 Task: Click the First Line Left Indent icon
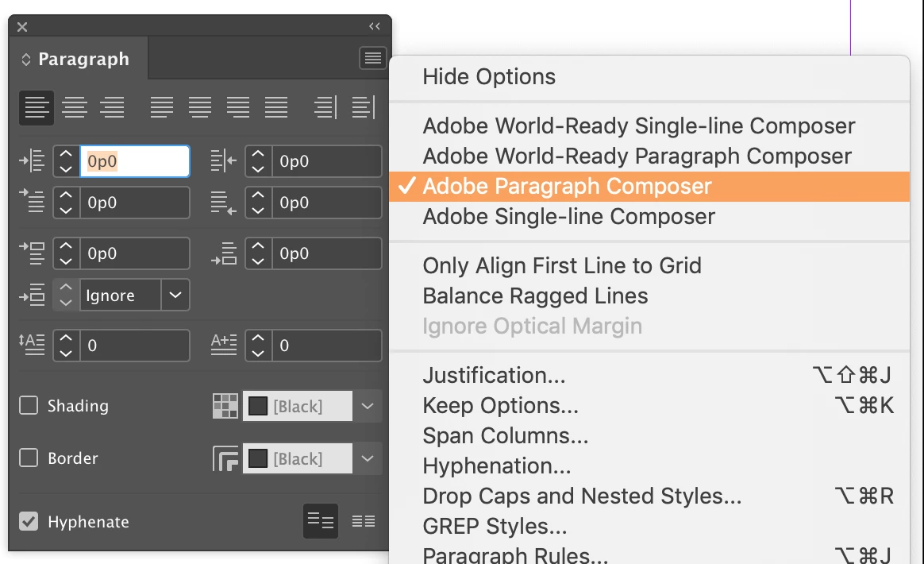[x=32, y=201]
